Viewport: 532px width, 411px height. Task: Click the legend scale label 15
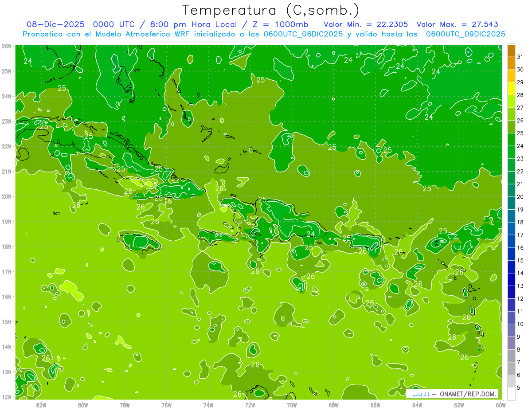tap(520, 260)
